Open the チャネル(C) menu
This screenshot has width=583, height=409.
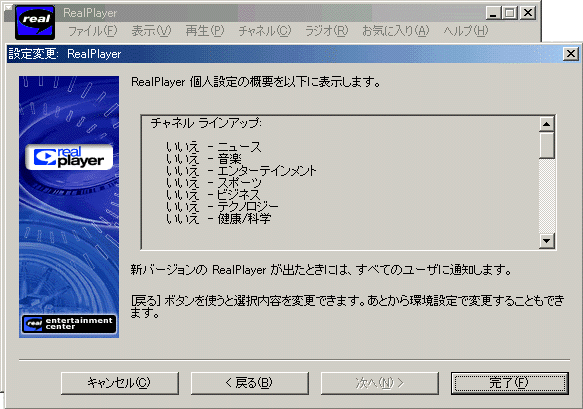coord(265,31)
